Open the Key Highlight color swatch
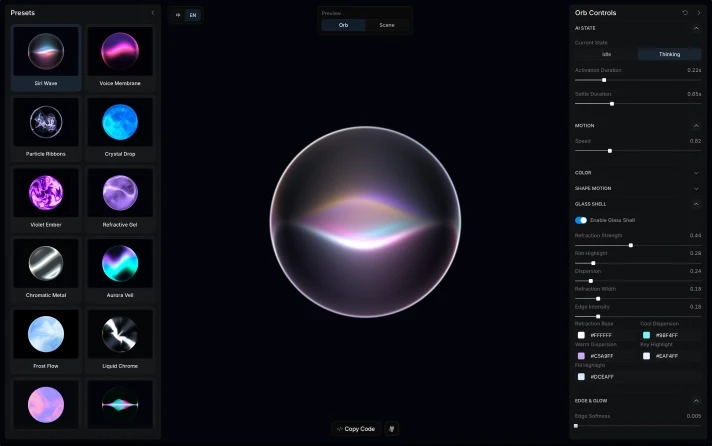 tap(647, 356)
